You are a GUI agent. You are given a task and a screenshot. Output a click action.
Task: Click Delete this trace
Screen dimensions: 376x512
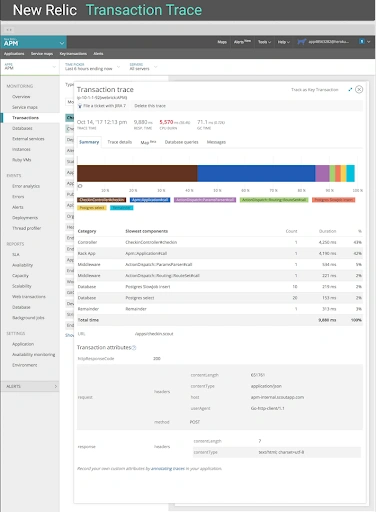[150, 106]
